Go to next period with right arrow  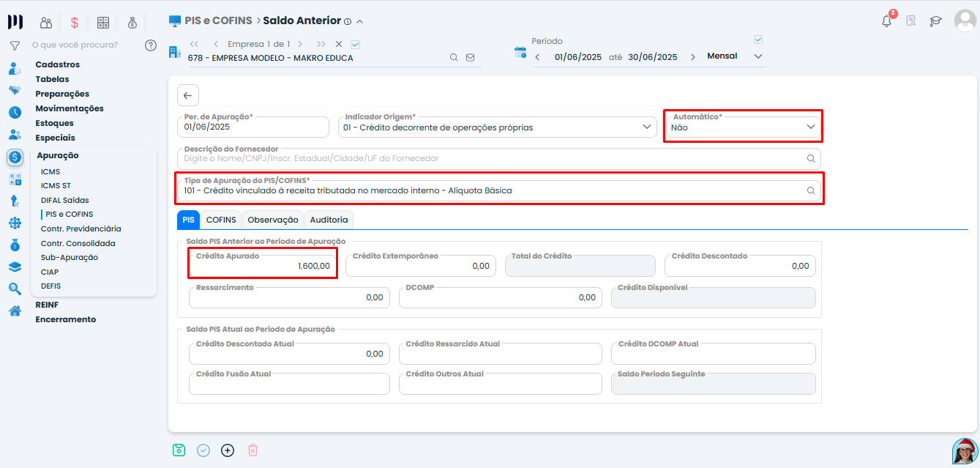[693, 57]
